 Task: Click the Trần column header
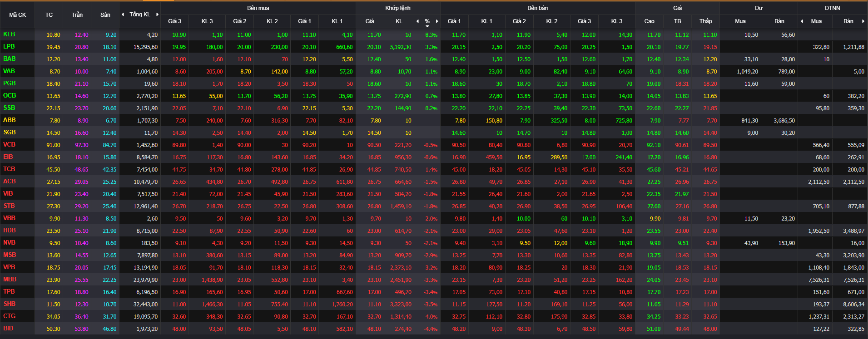[77, 15]
